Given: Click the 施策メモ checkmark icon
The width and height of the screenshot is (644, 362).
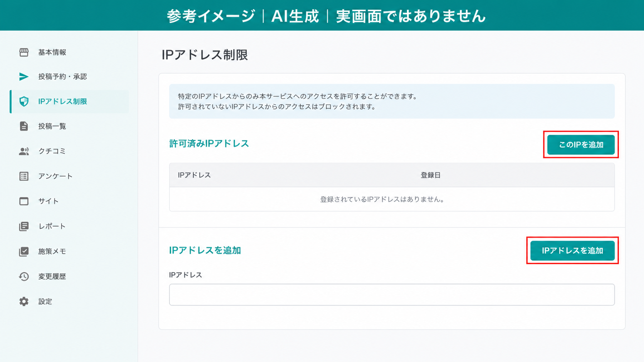Looking at the screenshot, I should pyautogui.click(x=24, y=251).
